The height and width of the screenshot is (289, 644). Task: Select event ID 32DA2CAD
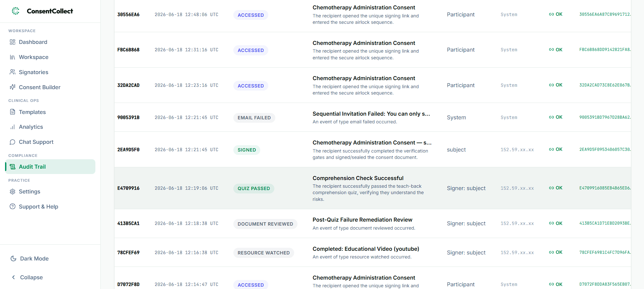click(x=128, y=85)
